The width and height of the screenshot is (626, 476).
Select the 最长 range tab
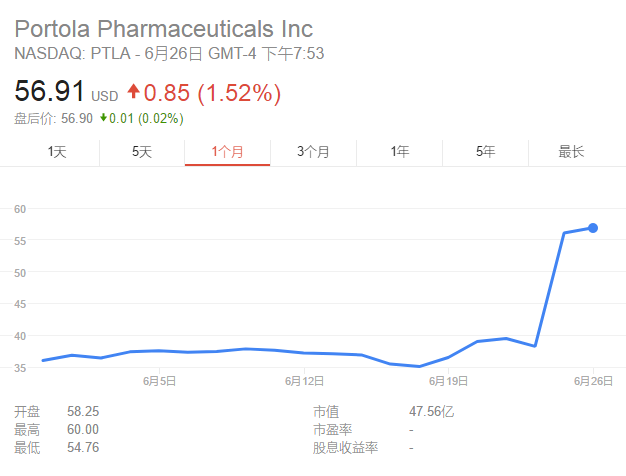571,151
